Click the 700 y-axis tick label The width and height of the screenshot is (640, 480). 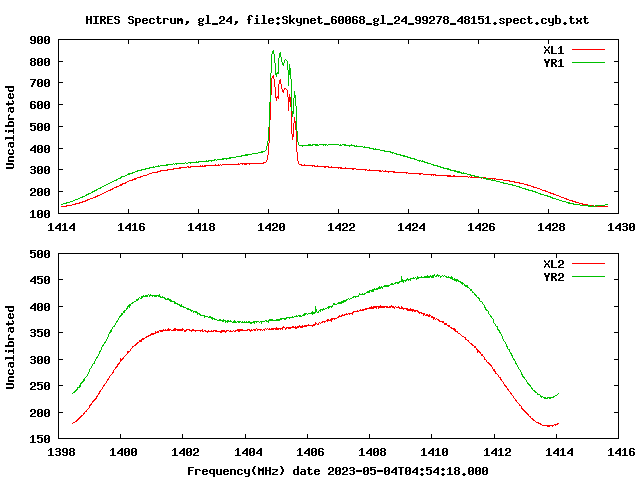(40, 84)
